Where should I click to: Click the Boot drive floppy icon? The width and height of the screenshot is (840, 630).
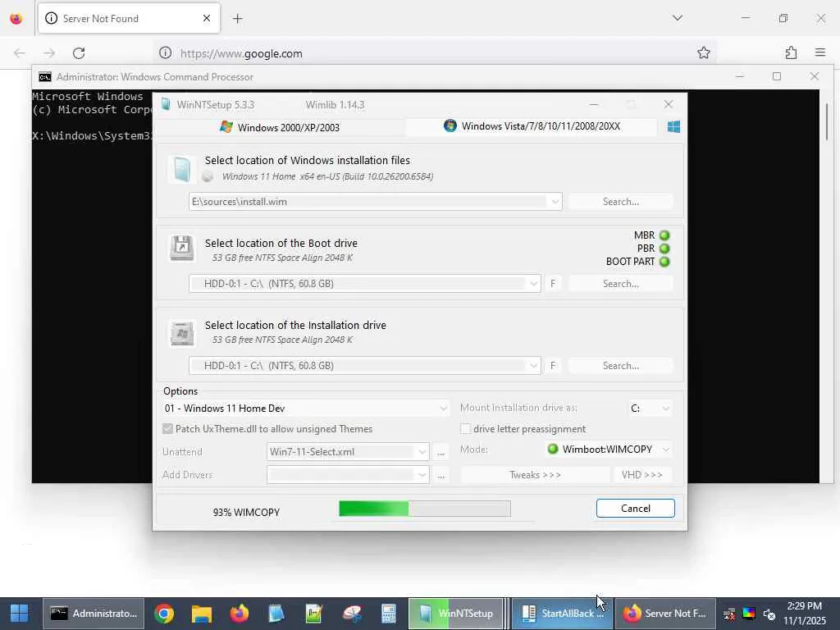coord(181,248)
